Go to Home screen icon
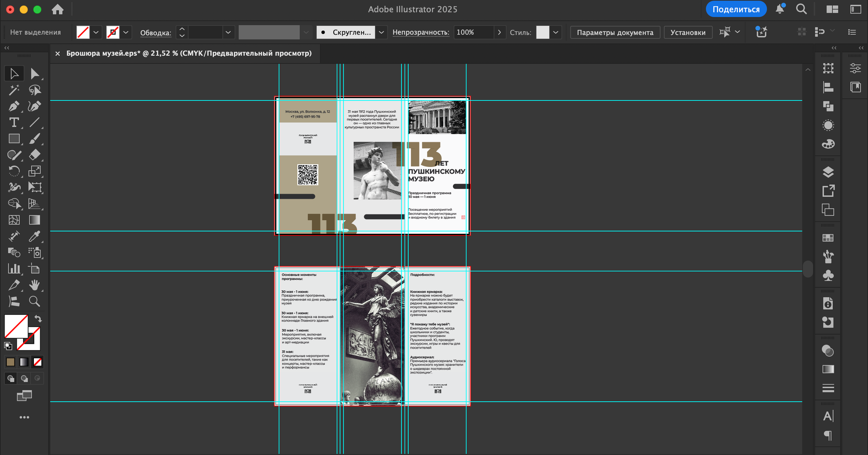Screen dimensions: 868x455 point(57,9)
